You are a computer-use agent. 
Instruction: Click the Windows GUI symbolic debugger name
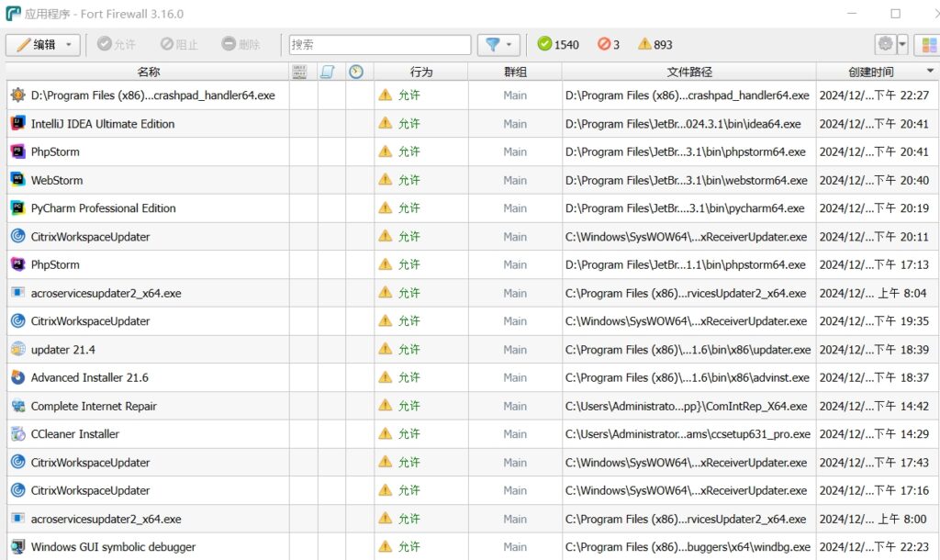pyautogui.click(x=113, y=547)
